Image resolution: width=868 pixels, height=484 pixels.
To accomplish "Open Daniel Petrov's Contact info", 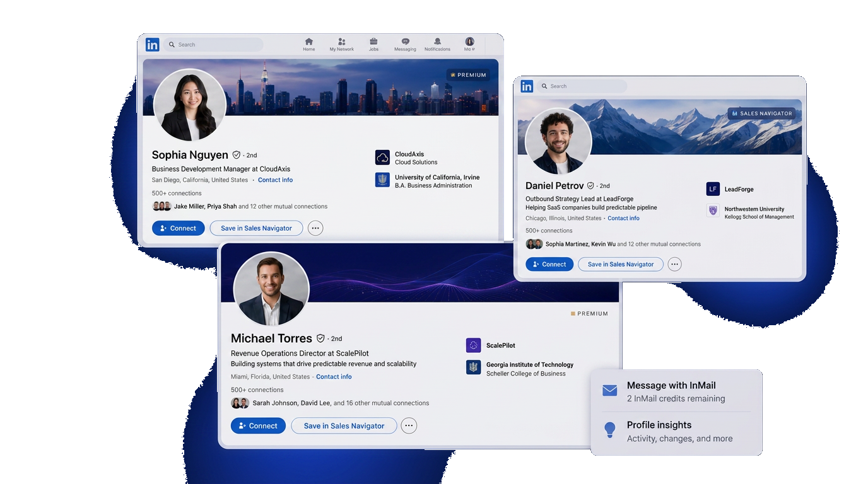I will (x=623, y=218).
